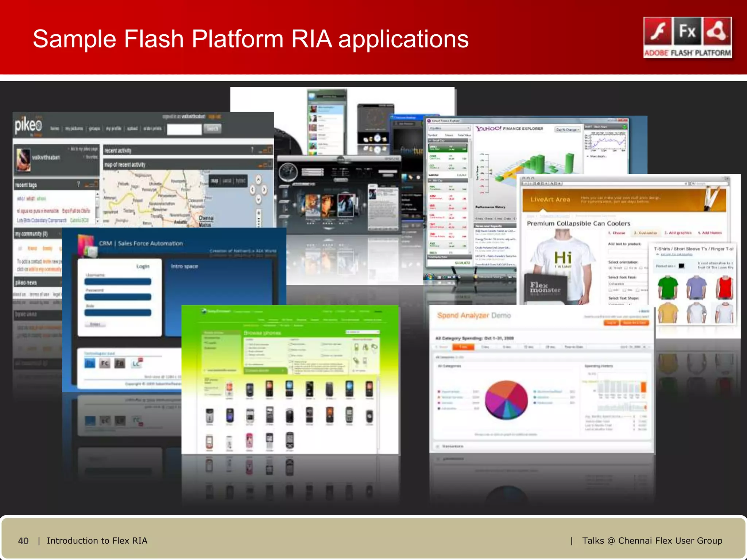Image resolution: width=747 pixels, height=560 pixels.
Task: Open the Day % Change dropdown
Action: coord(568,130)
